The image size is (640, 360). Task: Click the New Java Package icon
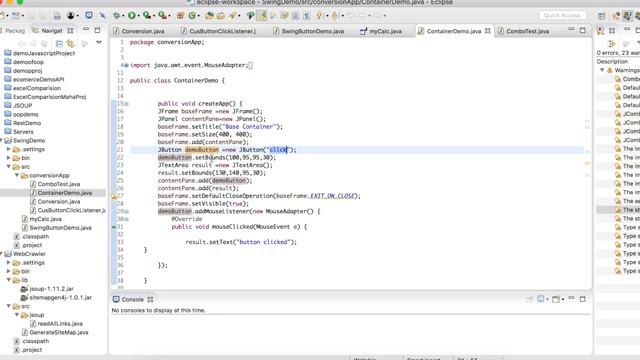180,16
